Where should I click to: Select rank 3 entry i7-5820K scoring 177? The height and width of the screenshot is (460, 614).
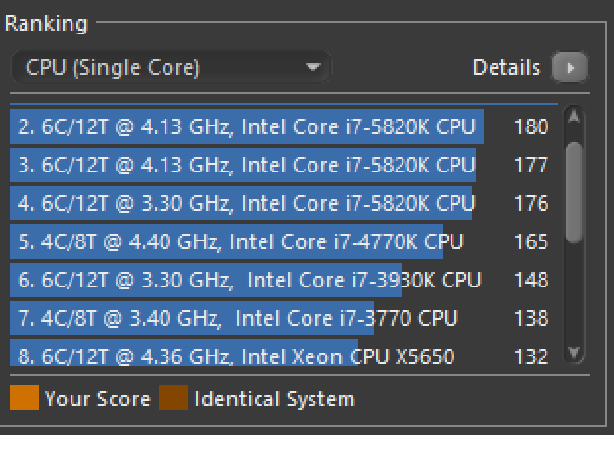pyautogui.click(x=284, y=165)
